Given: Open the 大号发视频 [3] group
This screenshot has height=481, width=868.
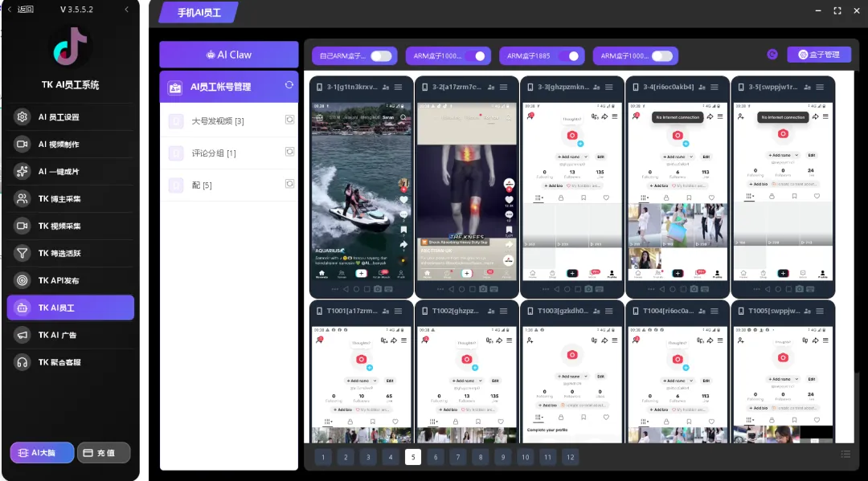Looking at the screenshot, I should click(228, 121).
